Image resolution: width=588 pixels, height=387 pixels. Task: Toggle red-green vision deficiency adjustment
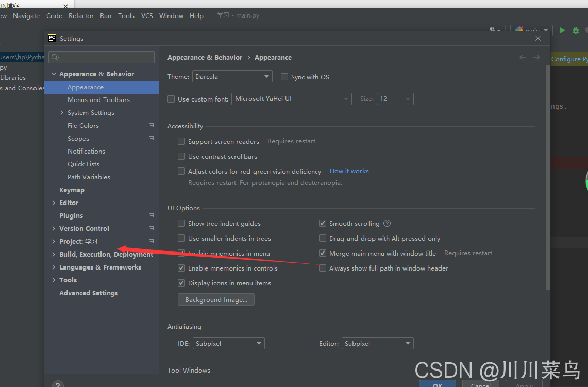pyautogui.click(x=181, y=171)
